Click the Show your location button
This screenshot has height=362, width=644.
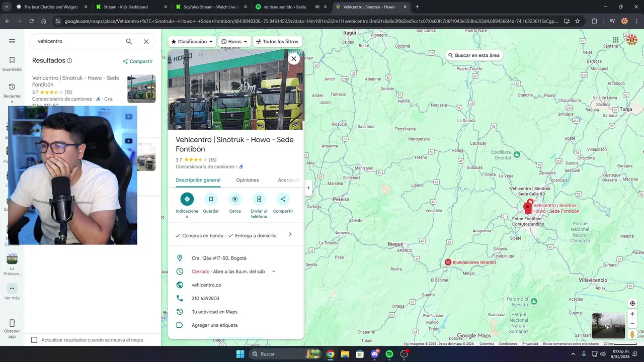click(632, 303)
